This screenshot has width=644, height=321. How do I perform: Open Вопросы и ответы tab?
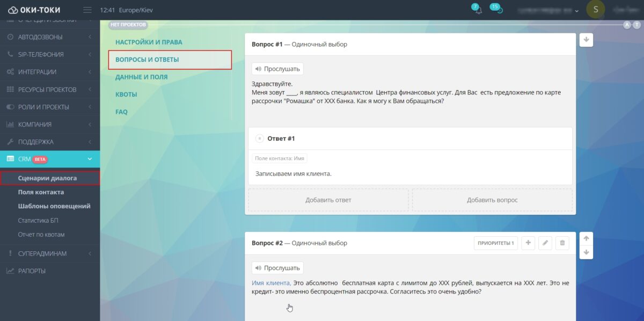pos(170,60)
